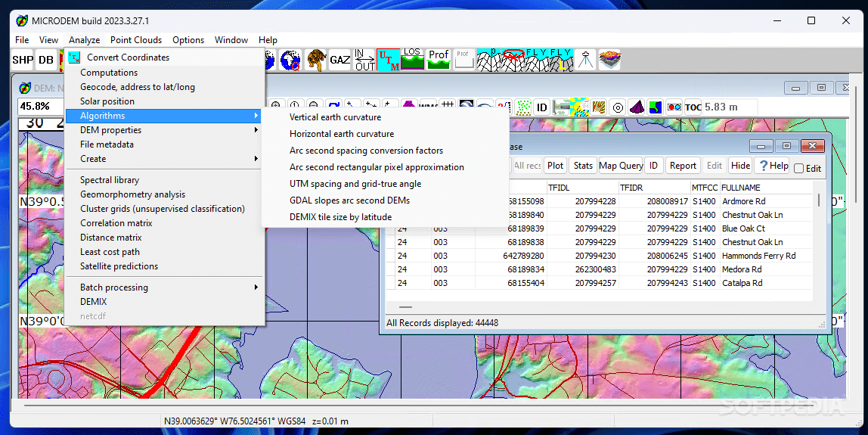The height and width of the screenshot is (435, 868).
Task: Choose UTM spacing and grid-true angle
Action: point(355,184)
